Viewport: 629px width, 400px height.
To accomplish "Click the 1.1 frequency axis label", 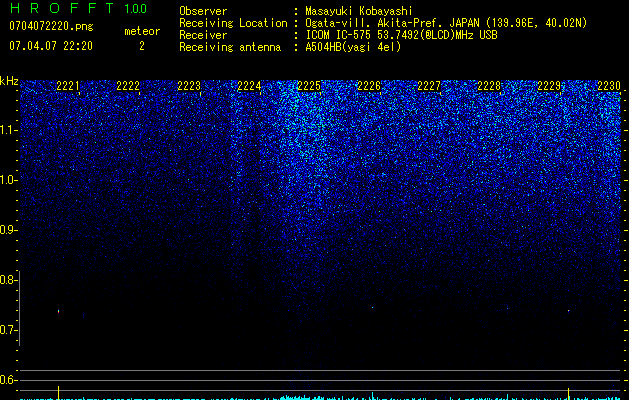I will [8, 130].
